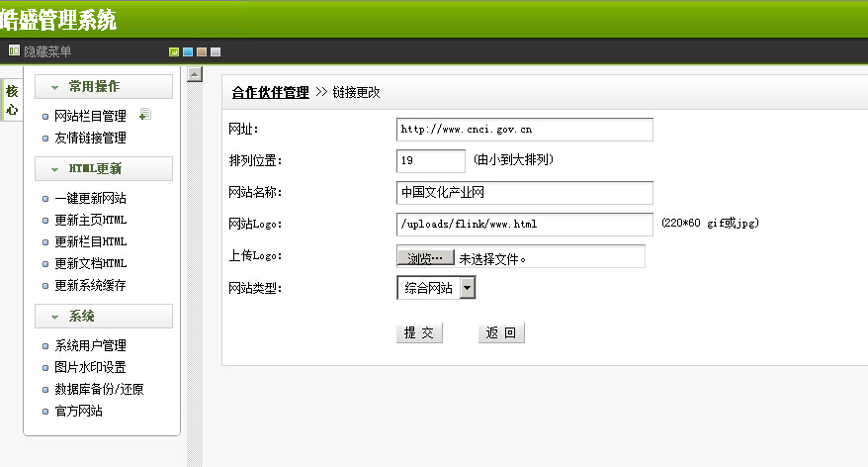The height and width of the screenshot is (467, 868).
Task: Select the green theme swatch
Action: click(x=174, y=52)
